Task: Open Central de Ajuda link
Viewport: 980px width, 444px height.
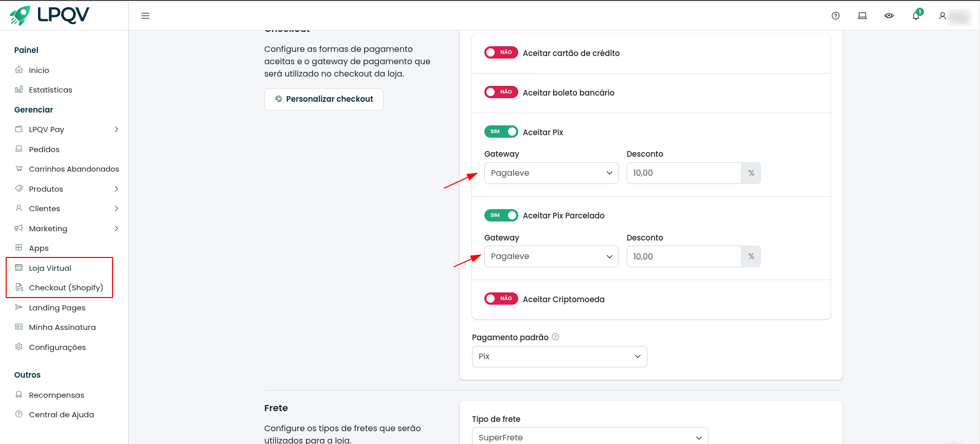Action: click(61, 415)
